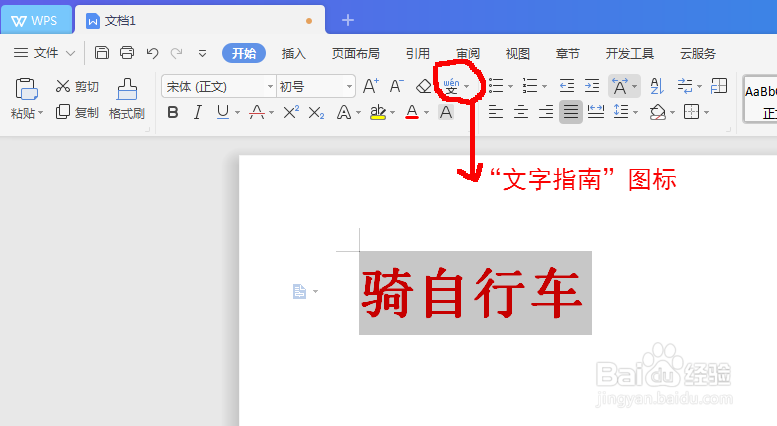Toggle italic formatting
777x426 pixels.
pyautogui.click(x=198, y=112)
